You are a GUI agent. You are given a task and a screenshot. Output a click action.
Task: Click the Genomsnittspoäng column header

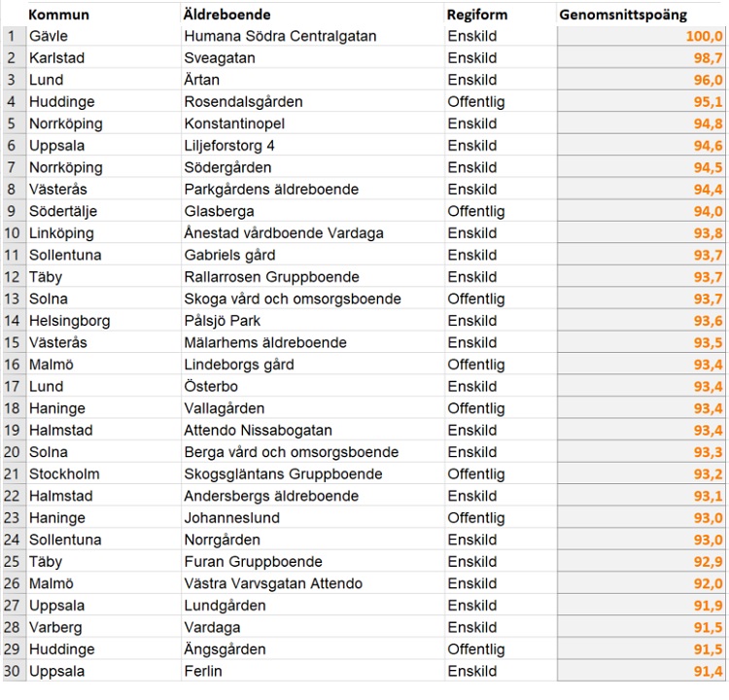[622, 15]
